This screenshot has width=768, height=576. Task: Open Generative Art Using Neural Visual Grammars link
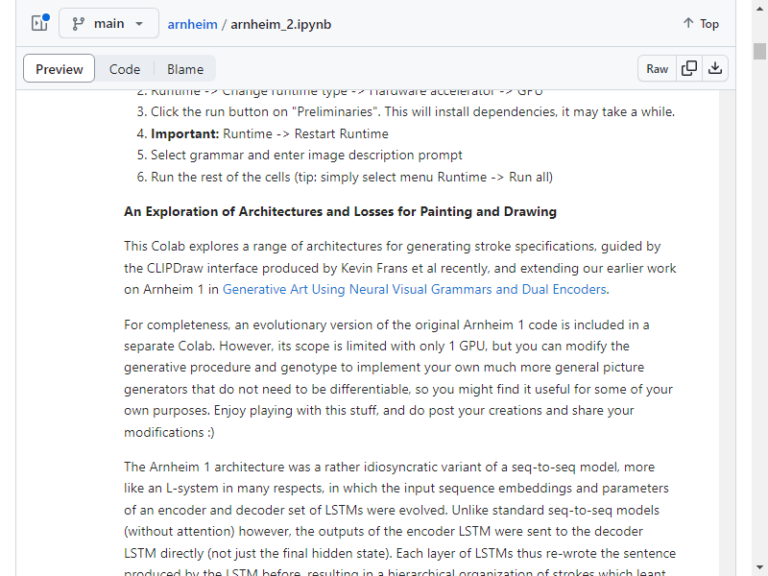(414, 289)
